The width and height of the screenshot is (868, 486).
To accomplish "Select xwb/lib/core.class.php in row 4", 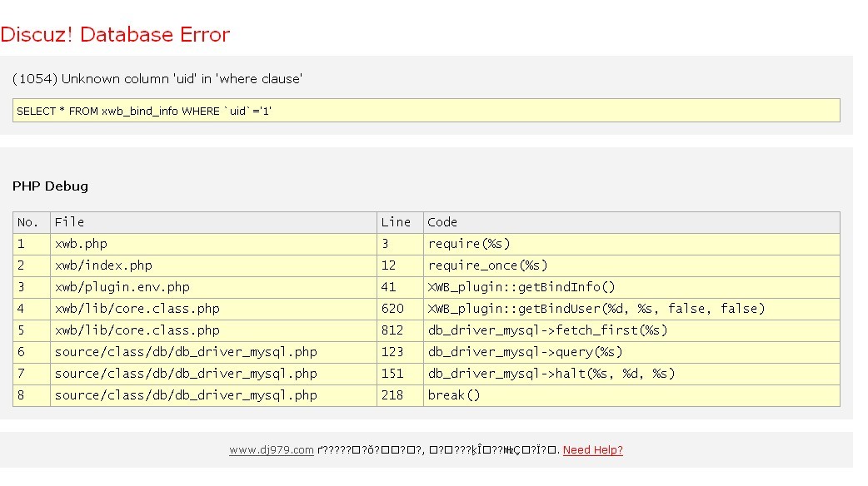I will 214,309.
